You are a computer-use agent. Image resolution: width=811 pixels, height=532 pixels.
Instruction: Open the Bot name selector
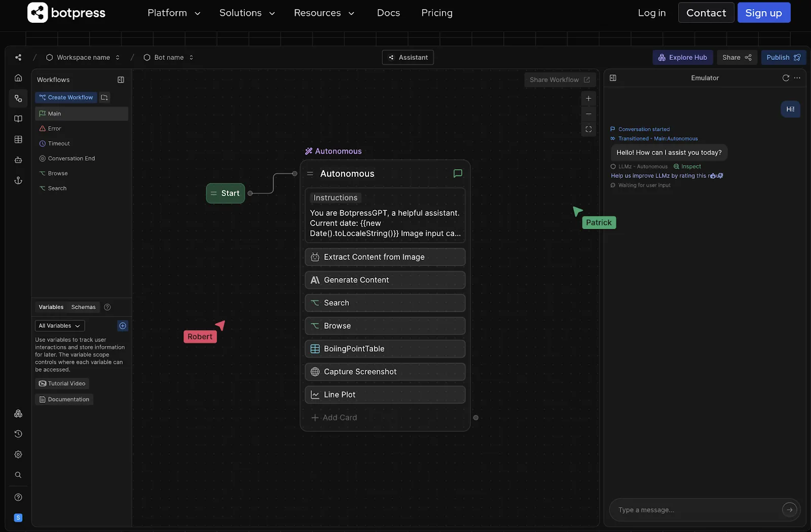tap(169, 57)
